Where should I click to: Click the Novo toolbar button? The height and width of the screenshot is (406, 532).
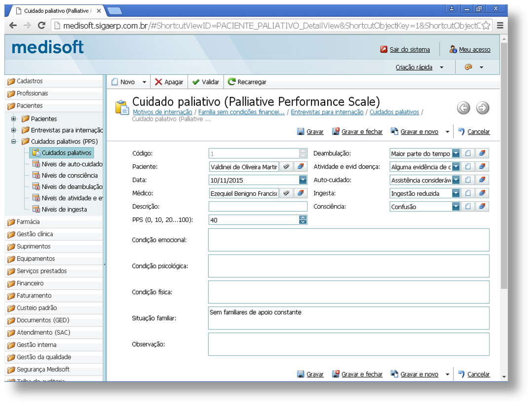123,82
